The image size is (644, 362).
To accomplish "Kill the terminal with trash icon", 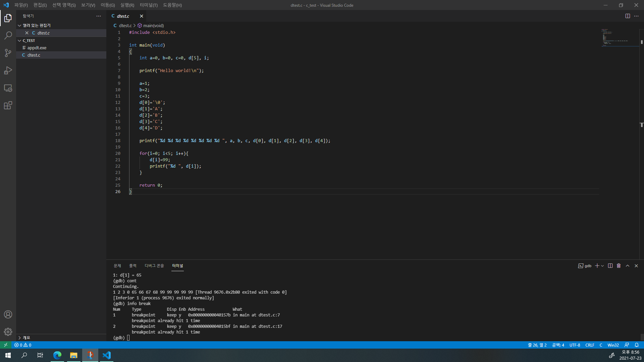I will coord(619,266).
